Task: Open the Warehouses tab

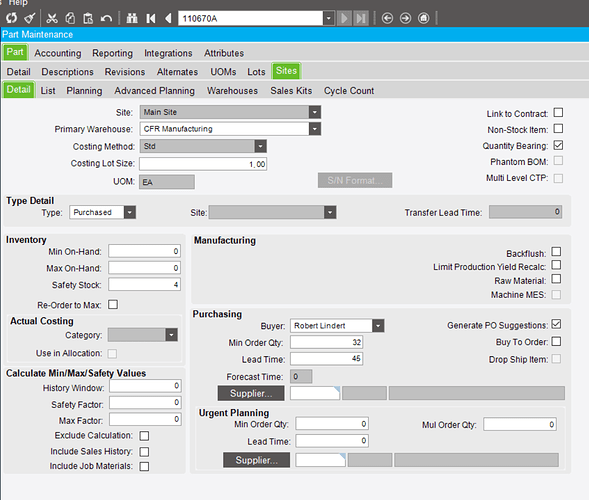Action: point(233,91)
